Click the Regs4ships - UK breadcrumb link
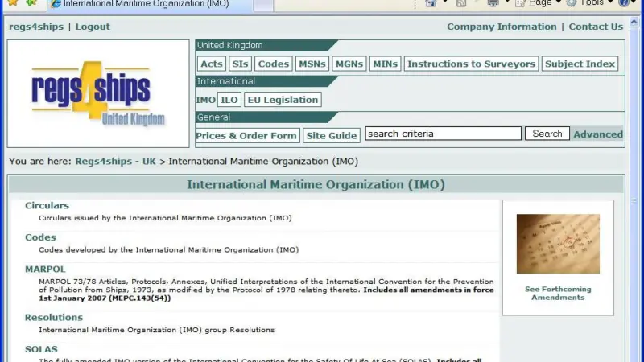The width and height of the screenshot is (644, 362). click(115, 162)
